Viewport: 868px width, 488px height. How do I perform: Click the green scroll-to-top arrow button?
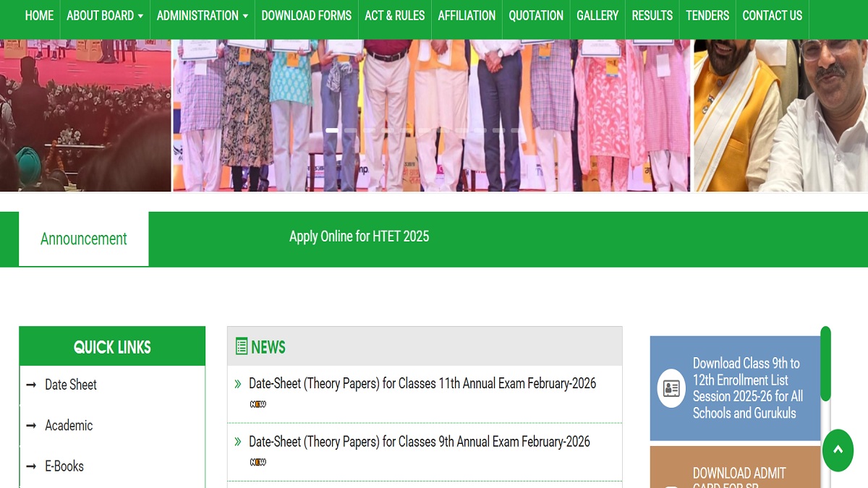pos(838,450)
